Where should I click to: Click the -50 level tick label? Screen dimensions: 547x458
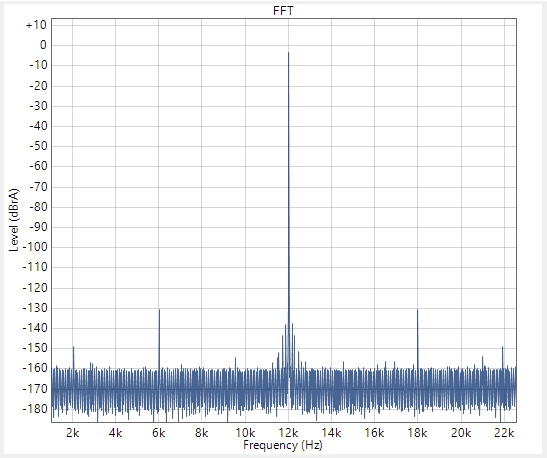coord(38,146)
